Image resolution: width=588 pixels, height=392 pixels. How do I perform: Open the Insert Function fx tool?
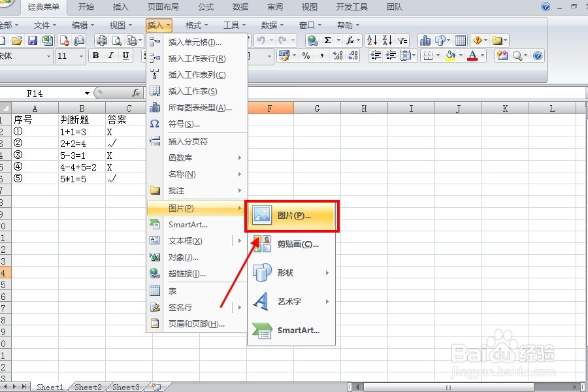click(350, 41)
